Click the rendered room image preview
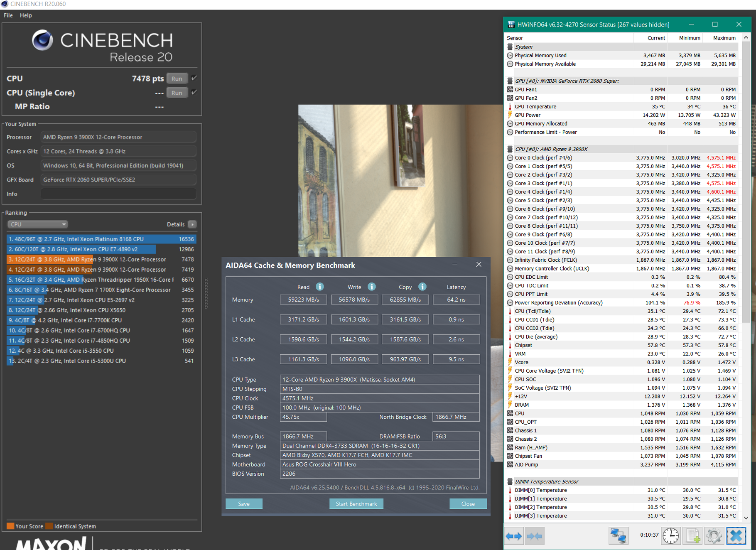 click(x=400, y=181)
